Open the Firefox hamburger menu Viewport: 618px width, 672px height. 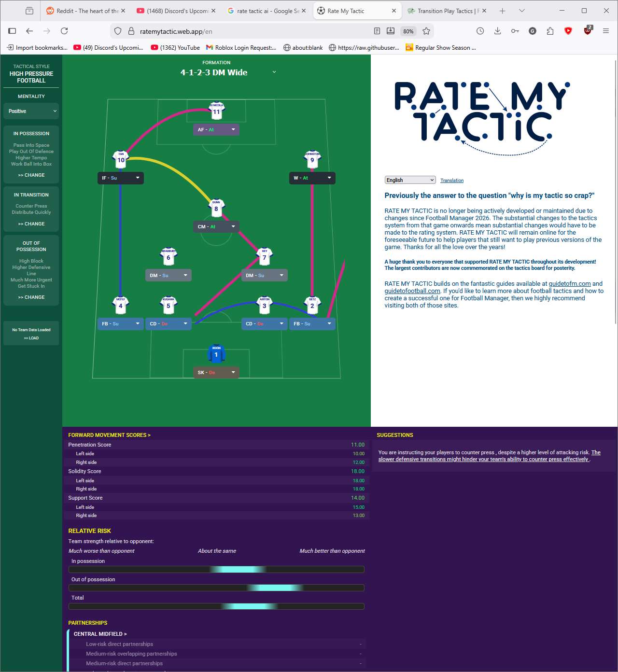[x=605, y=30]
